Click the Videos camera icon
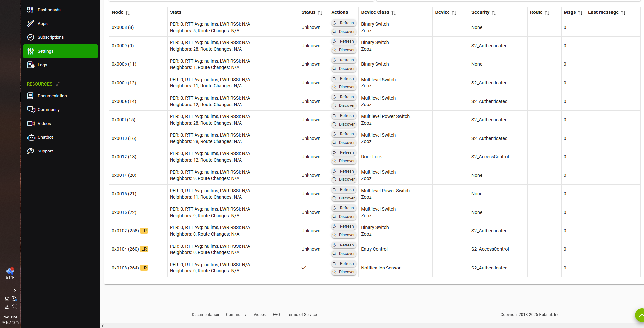The width and height of the screenshot is (644, 328). click(31, 124)
